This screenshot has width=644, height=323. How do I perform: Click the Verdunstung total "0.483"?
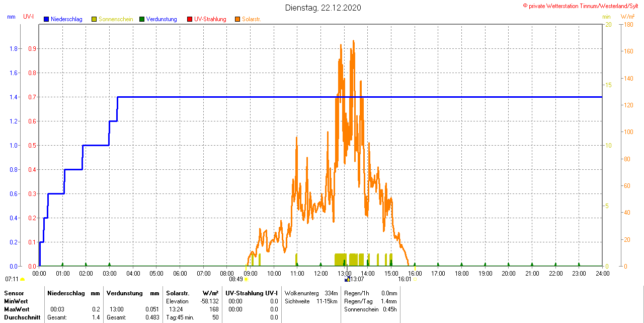click(151, 317)
